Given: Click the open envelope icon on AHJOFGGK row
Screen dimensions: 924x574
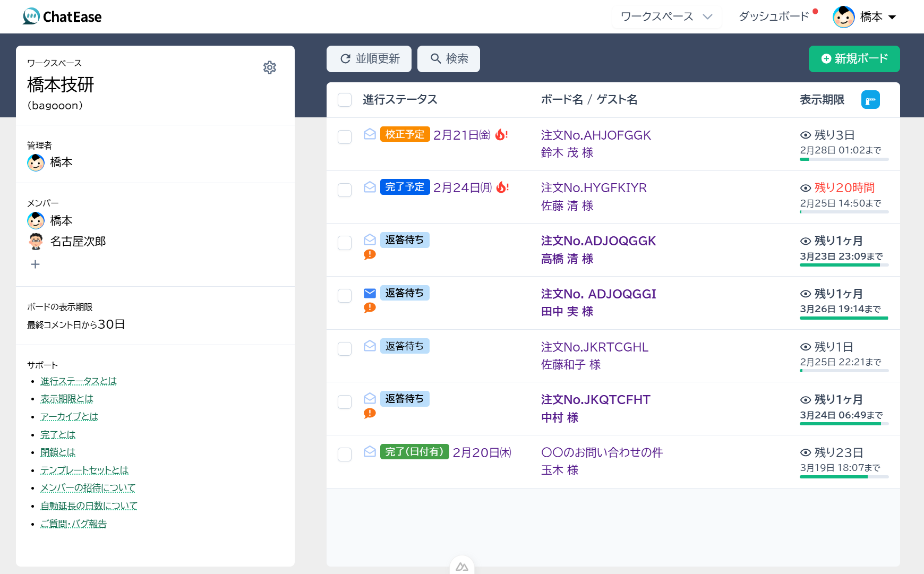Looking at the screenshot, I should click(x=370, y=134).
